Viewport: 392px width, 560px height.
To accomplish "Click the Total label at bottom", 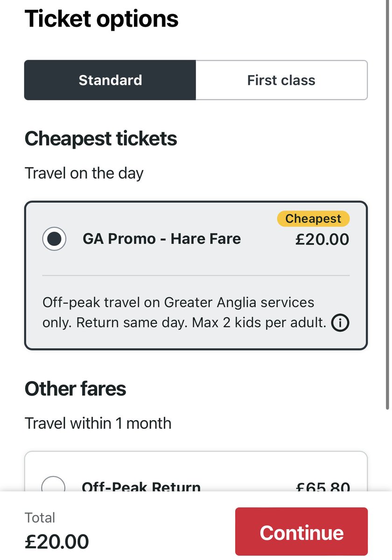I will (40, 518).
